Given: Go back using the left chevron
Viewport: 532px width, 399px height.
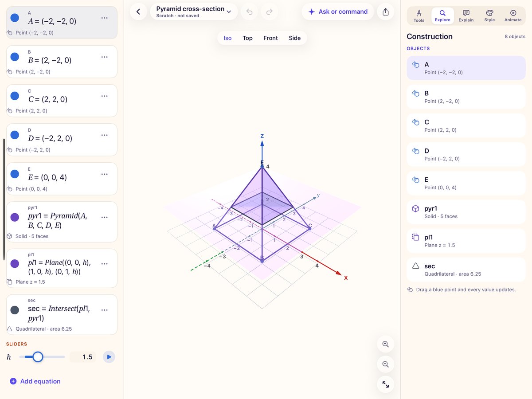Looking at the screenshot, I should coord(138,12).
